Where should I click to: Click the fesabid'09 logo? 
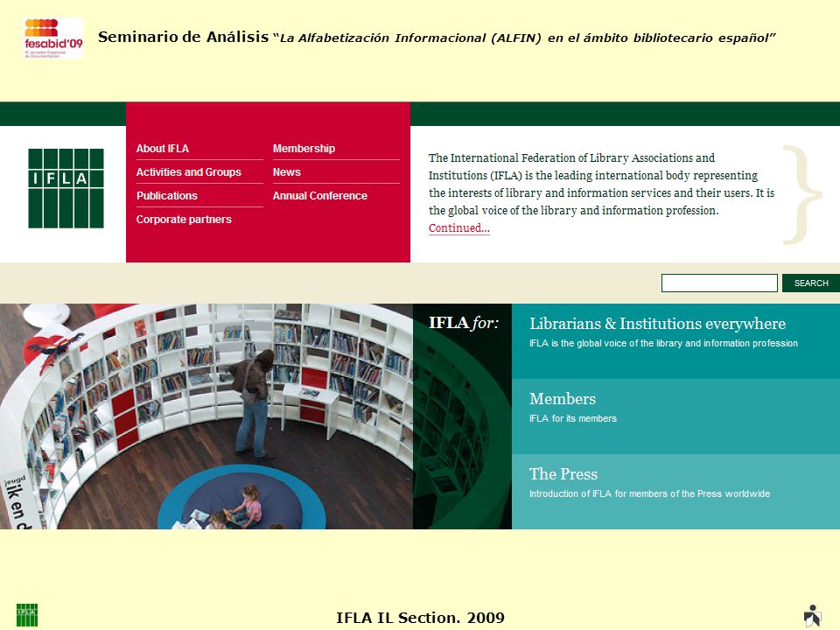point(53,38)
